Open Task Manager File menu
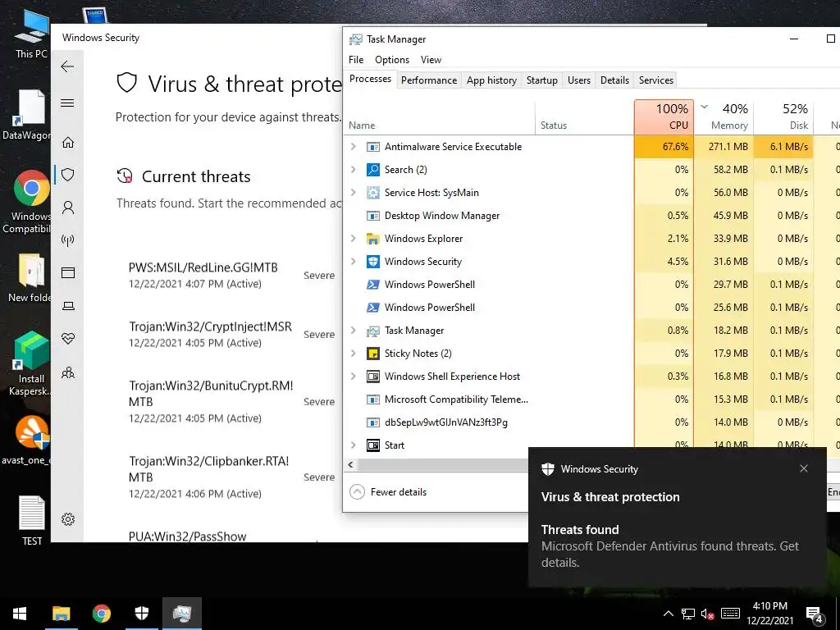Viewport: 840px width, 630px height. coord(356,60)
